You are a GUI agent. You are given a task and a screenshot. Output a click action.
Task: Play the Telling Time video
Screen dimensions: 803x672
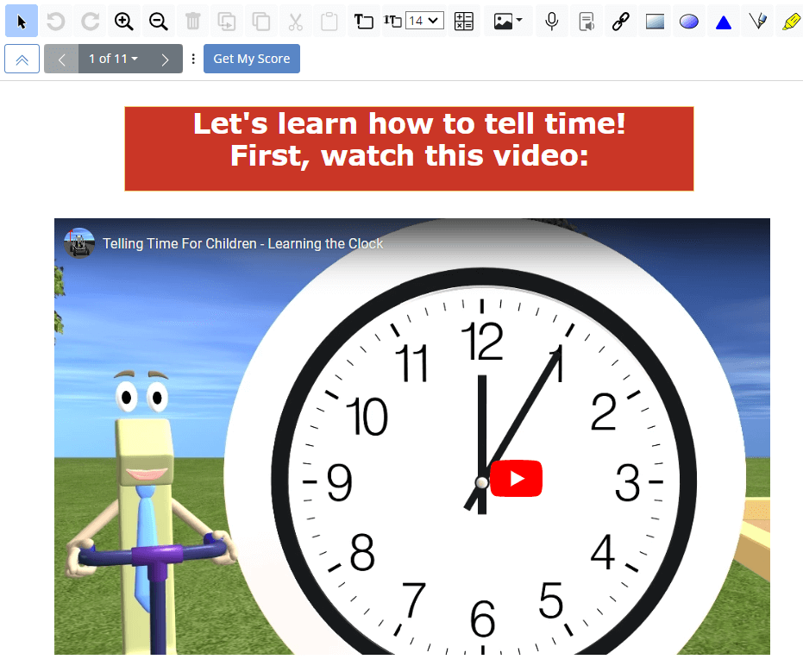point(516,478)
